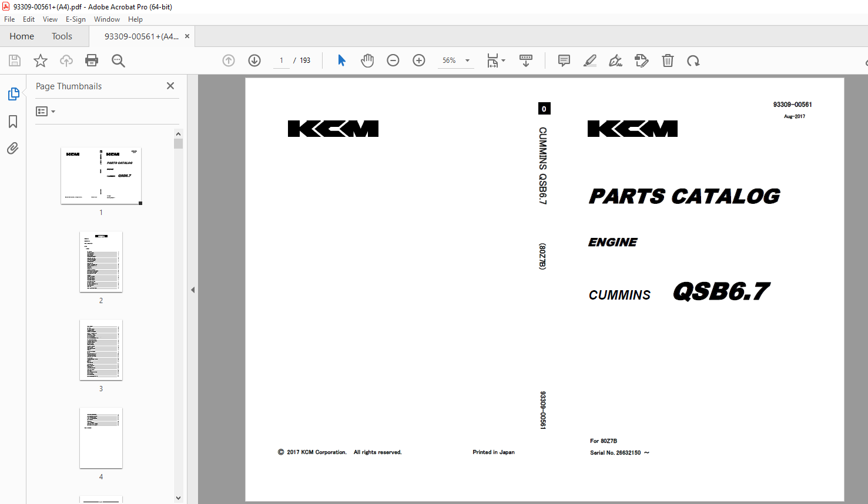Click the thumbnails panel scrollbar thumb
The height and width of the screenshot is (504, 868).
coord(179,143)
